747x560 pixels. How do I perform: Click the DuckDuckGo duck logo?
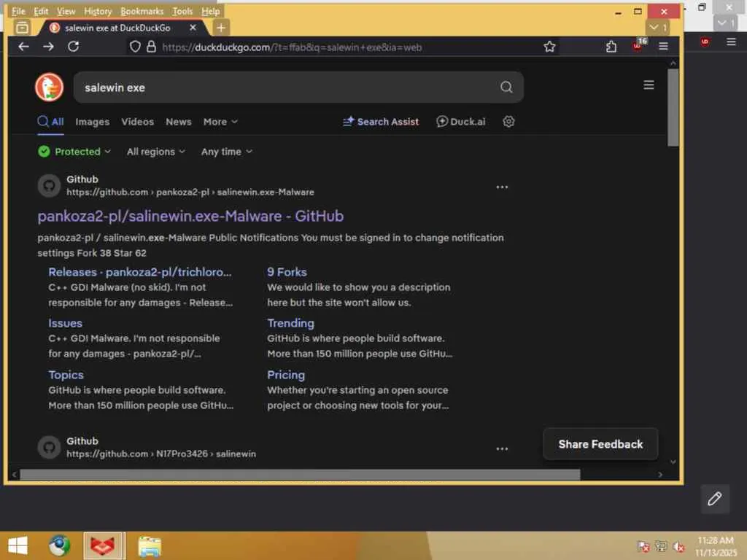(x=49, y=87)
